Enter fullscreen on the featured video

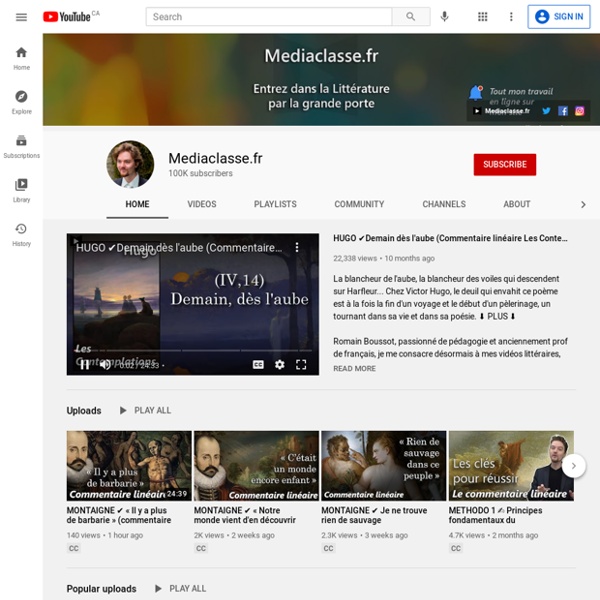[x=301, y=365]
